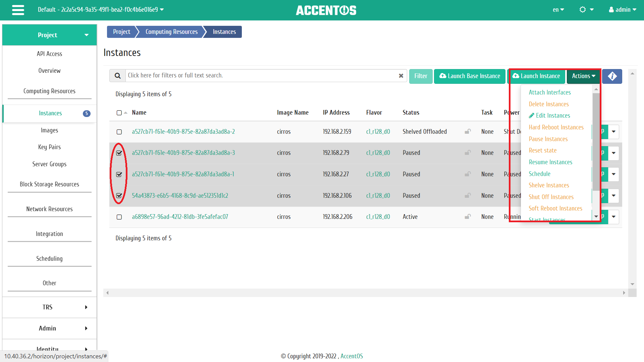The image size is (644, 362).
Task: Select Reset state action
Action: pos(543,150)
